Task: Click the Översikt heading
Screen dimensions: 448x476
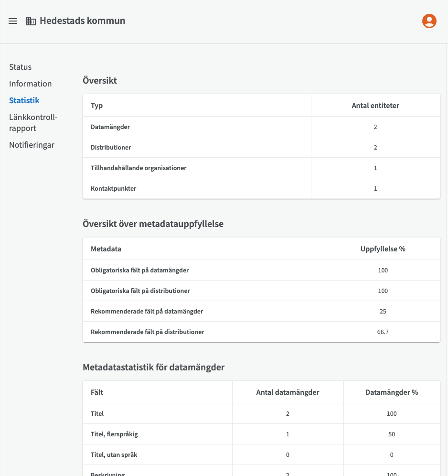Action: [100, 80]
